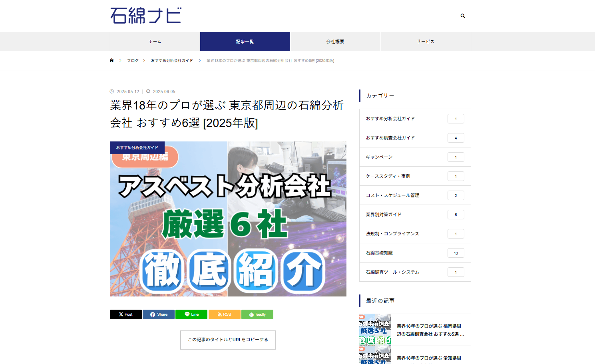Viewport: 595px width, 364px height.
Task: Click the home icon in the breadcrumb
Action: [x=112, y=60]
